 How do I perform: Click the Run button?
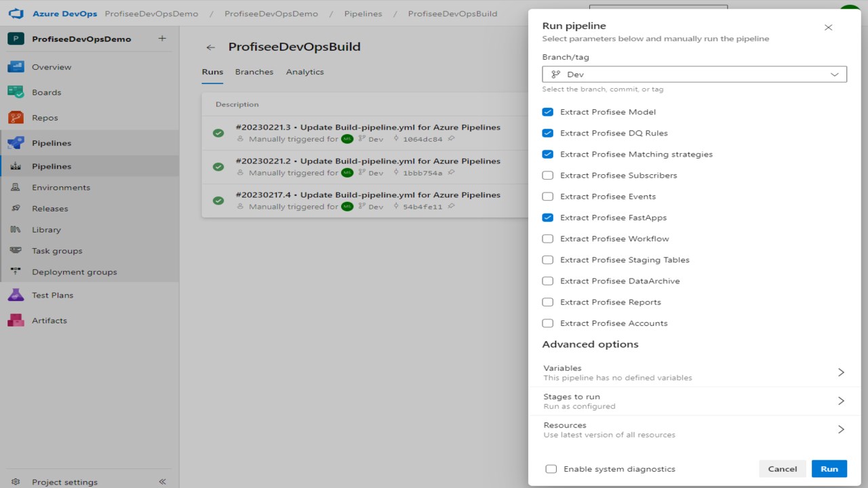829,469
